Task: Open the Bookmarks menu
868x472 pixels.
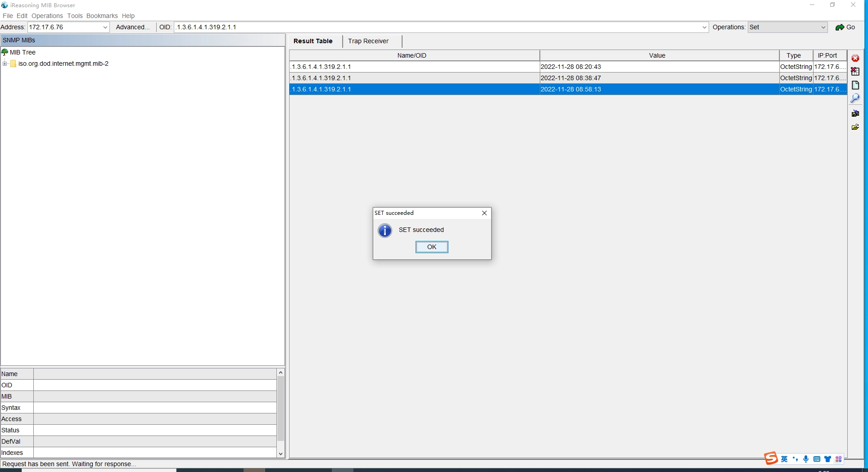Action: pyautogui.click(x=102, y=16)
